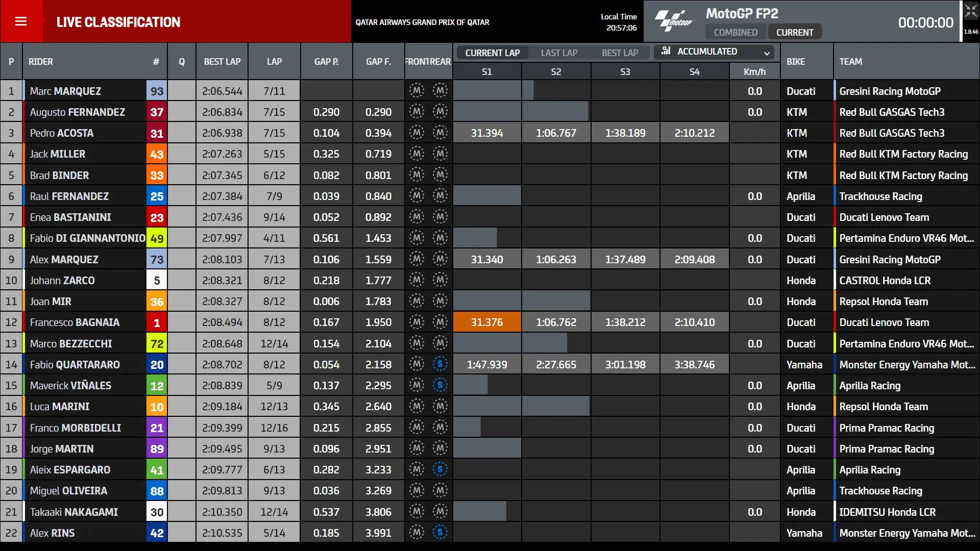Click the S1 sector header
The height and width of the screenshot is (551, 980).
tap(487, 72)
